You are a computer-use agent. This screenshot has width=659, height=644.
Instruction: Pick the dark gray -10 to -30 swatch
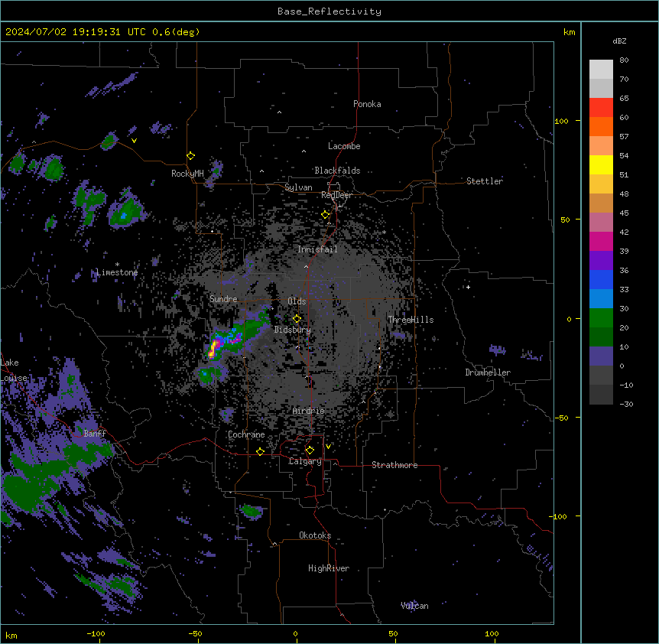coord(601,395)
